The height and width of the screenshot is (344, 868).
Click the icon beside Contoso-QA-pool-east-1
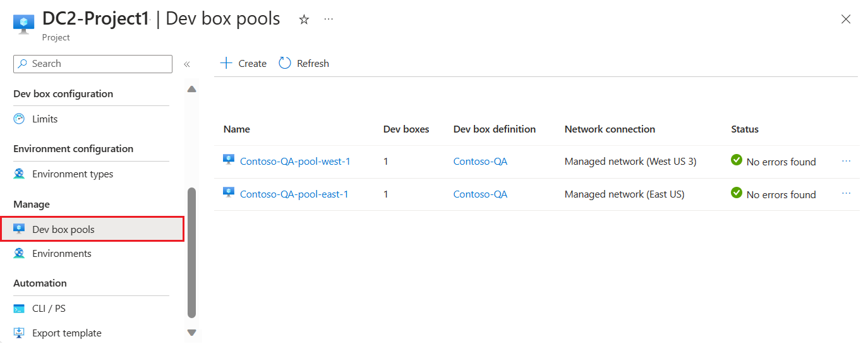(x=229, y=193)
